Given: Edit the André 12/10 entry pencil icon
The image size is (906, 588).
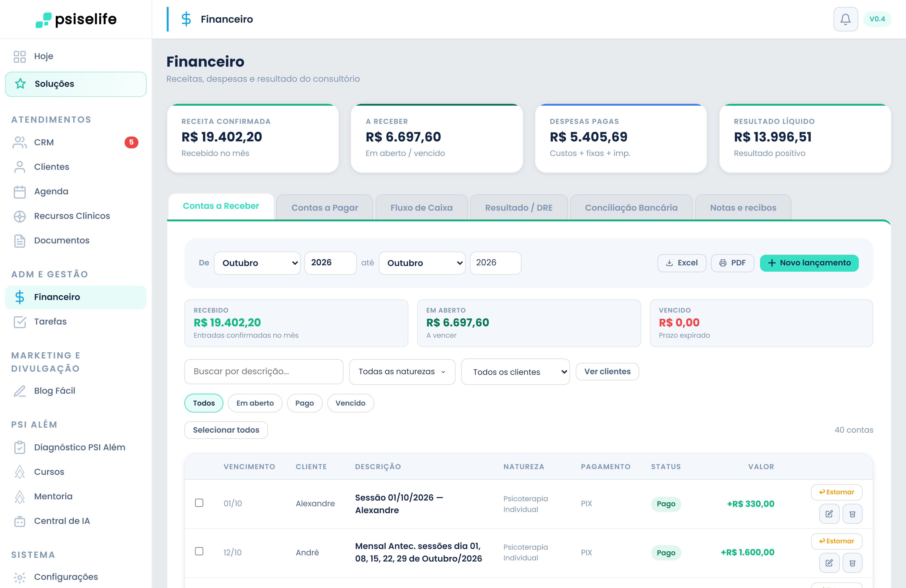Looking at the screenshot, I should click(x=829, y=562).
